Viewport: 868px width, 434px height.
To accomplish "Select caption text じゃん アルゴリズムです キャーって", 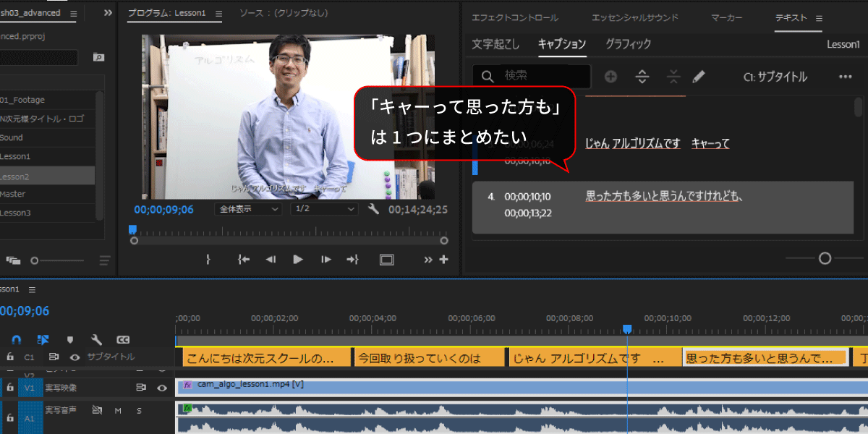I will pyautogui.click(x=658, y=144).
